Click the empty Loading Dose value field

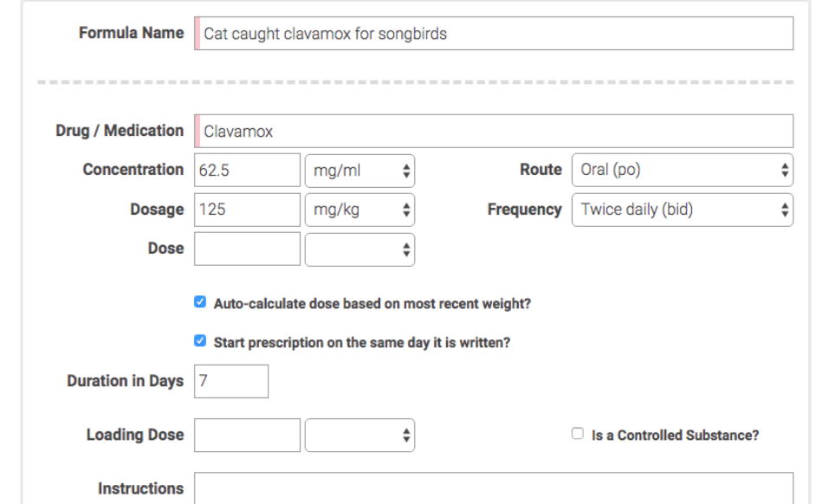click(x=247, y=435)
